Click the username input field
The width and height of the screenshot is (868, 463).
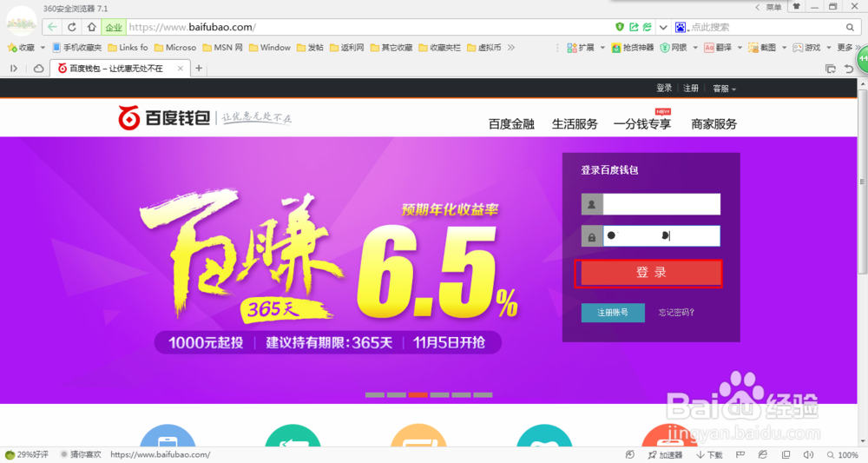coord(661,204)
